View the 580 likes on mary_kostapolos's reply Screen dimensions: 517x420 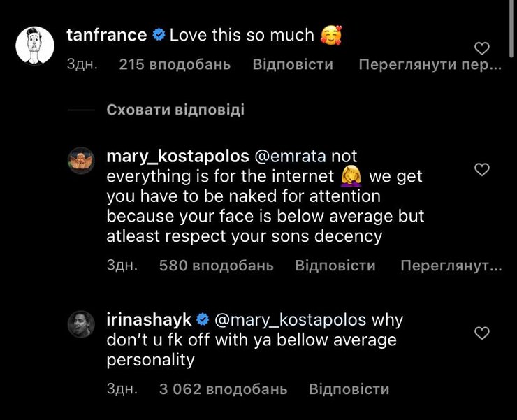tap(217, 266)
